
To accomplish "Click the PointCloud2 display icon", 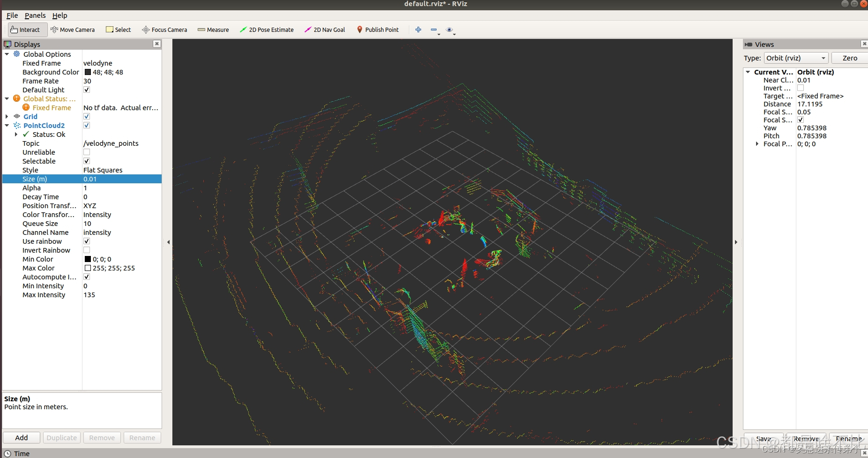I will tap(17, 125).
